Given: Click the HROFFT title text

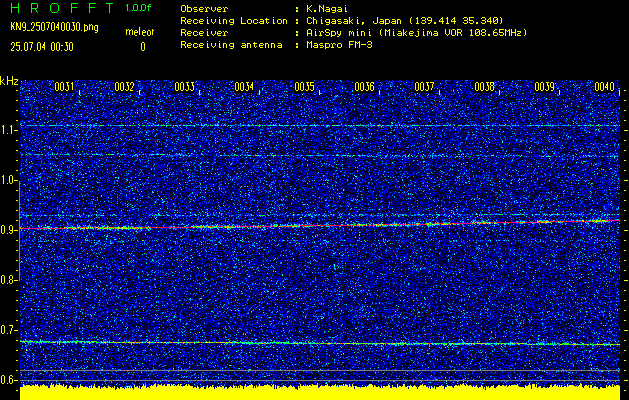Looking at the screenshot, I should (61, 8).
